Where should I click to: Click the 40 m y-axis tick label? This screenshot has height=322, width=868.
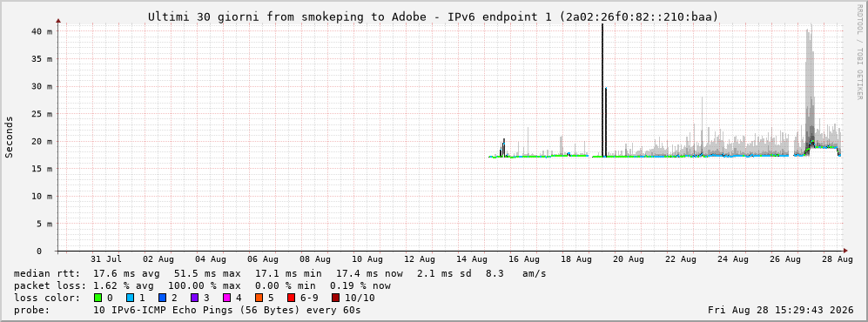pos(42,31)
